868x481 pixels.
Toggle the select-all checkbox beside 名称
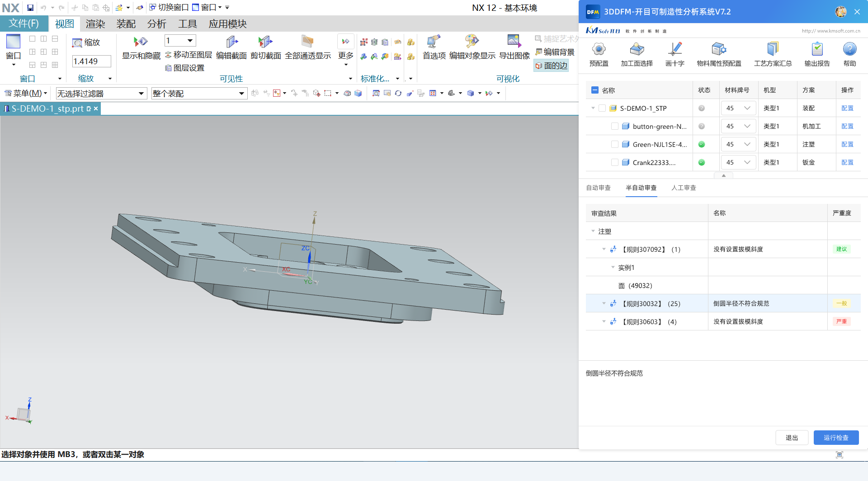point(595,90)
